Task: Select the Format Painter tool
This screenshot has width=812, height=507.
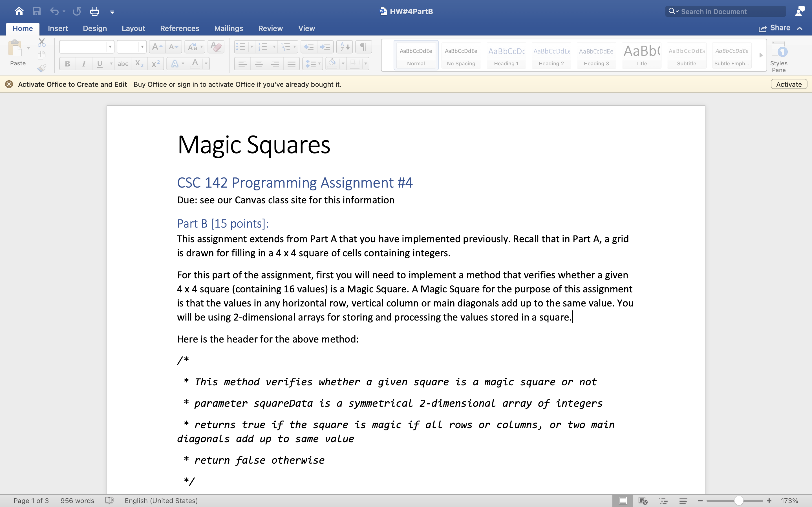Action: [x=42, y=68]
